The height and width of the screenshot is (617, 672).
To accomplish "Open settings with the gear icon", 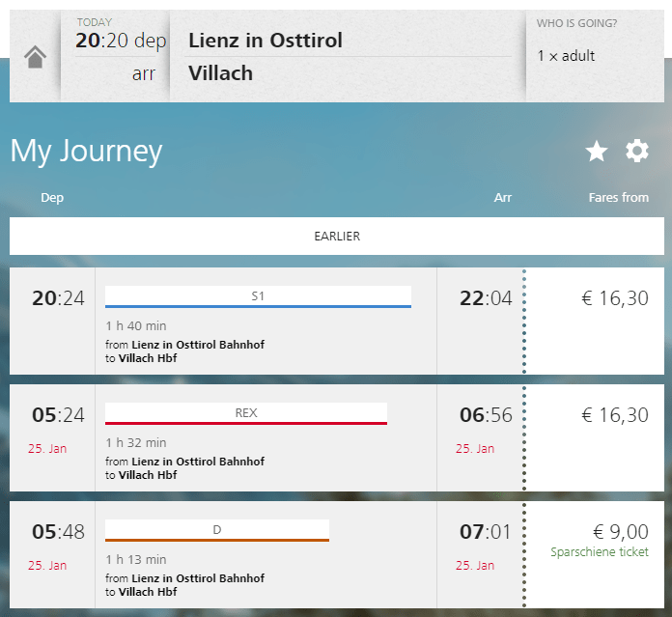I will (637, 151).
